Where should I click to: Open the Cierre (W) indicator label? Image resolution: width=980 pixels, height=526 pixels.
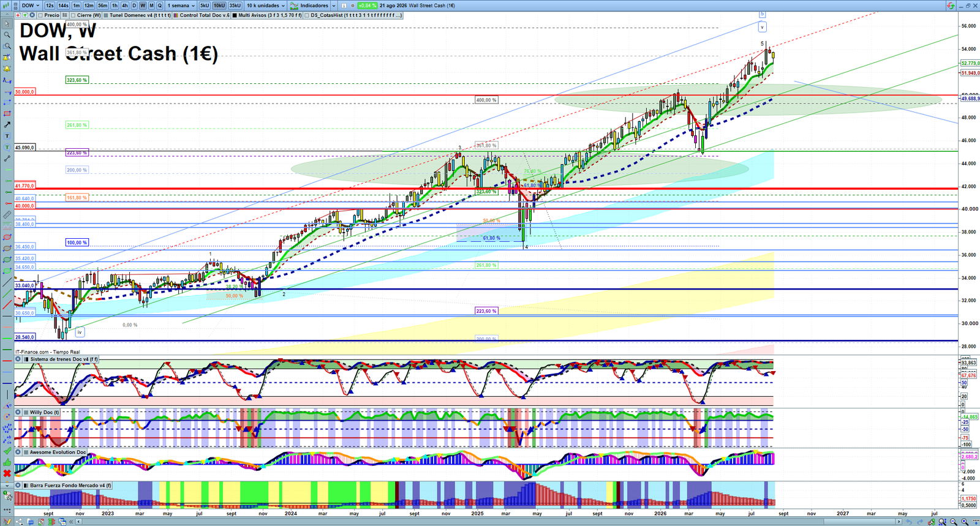89,15
